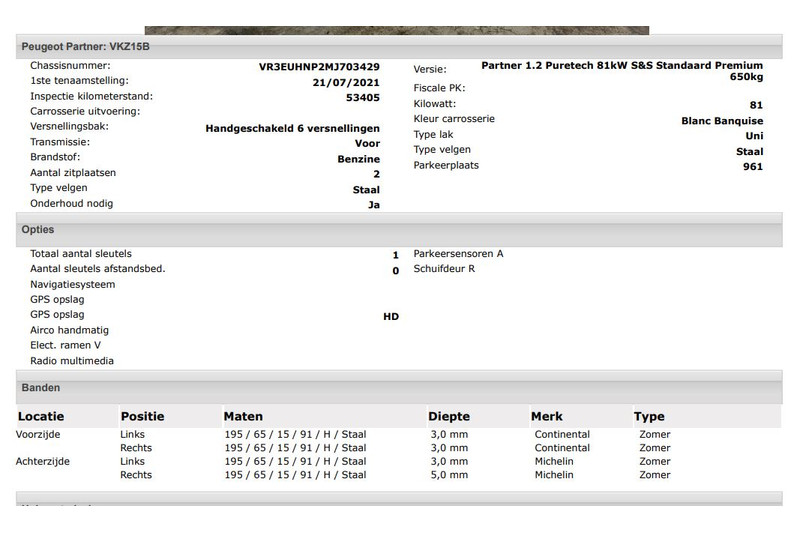800x533 pixels.
Task: Click the Navigatiesysteem option label
Action: point(72,285)
